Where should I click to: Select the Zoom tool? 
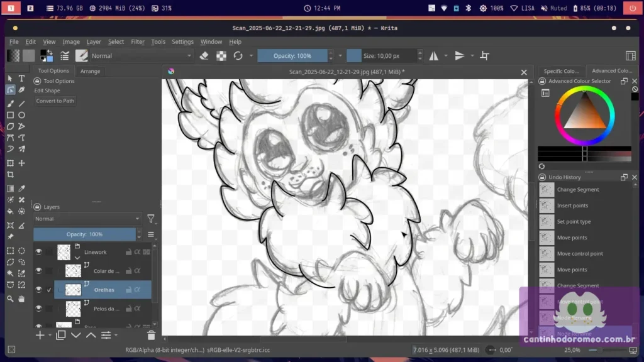[10, 299]
